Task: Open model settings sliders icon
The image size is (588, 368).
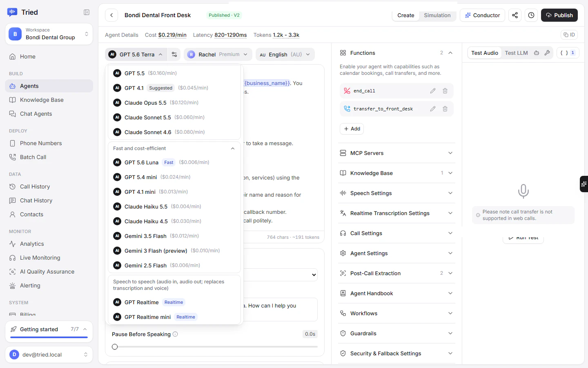Action: pos(174,54)
